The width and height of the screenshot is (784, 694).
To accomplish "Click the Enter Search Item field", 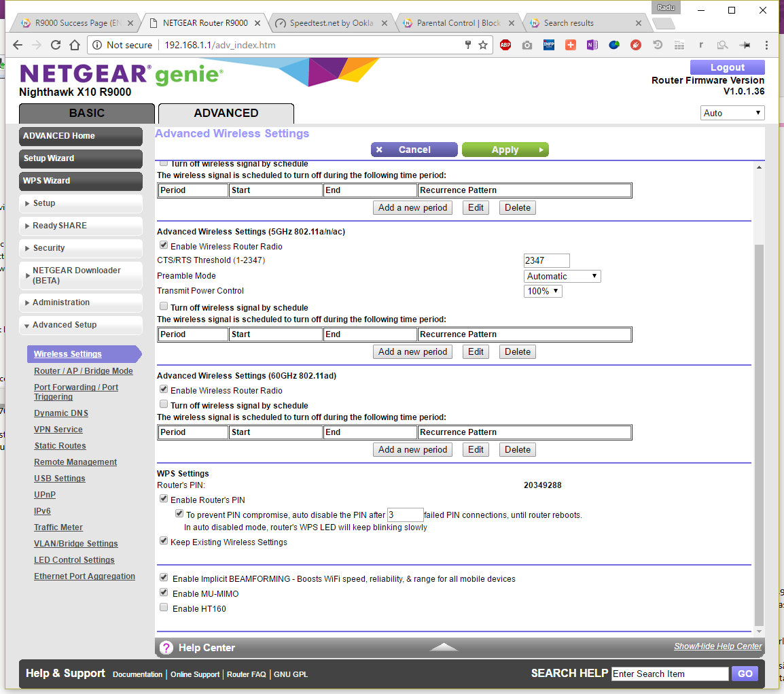I will 669,674.
